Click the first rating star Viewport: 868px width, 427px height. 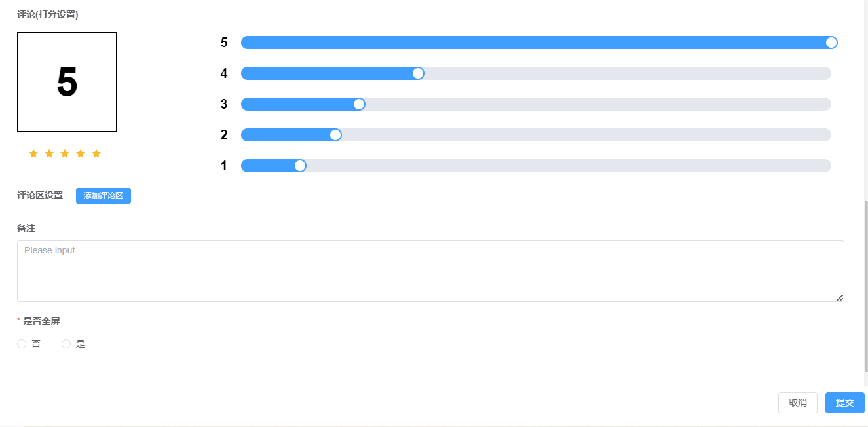tap(33, 153)
